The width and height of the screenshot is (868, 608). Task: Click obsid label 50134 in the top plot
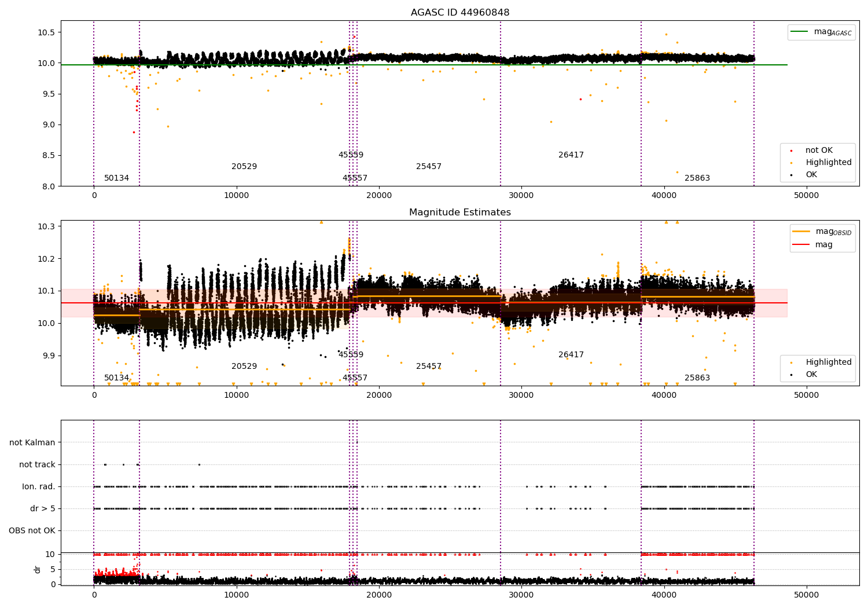point(117,178)
